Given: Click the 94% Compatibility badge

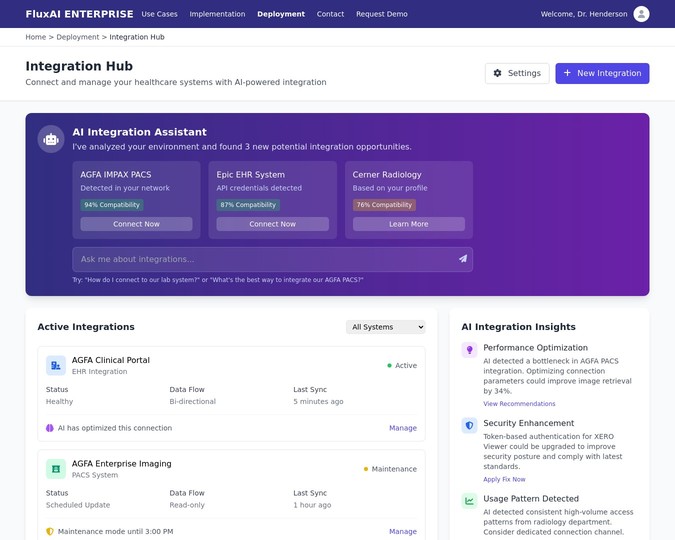Looking at the screenshot, I should pyautogui.click(x=112, y=205).
